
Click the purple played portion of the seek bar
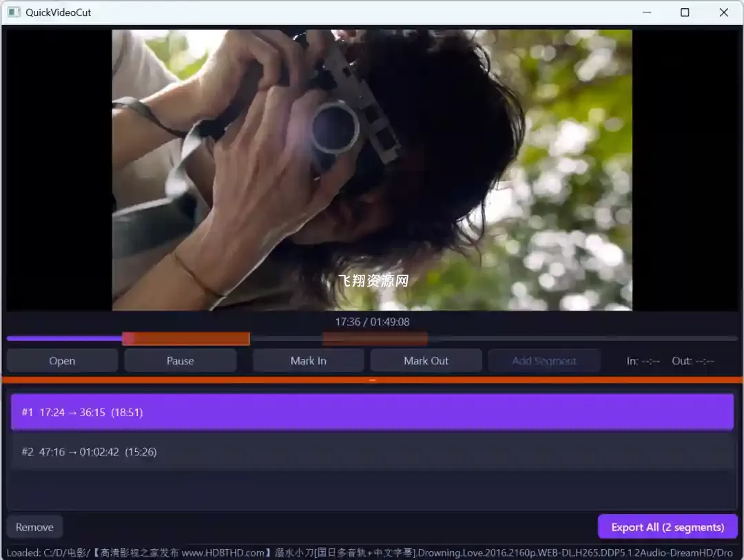65,338
